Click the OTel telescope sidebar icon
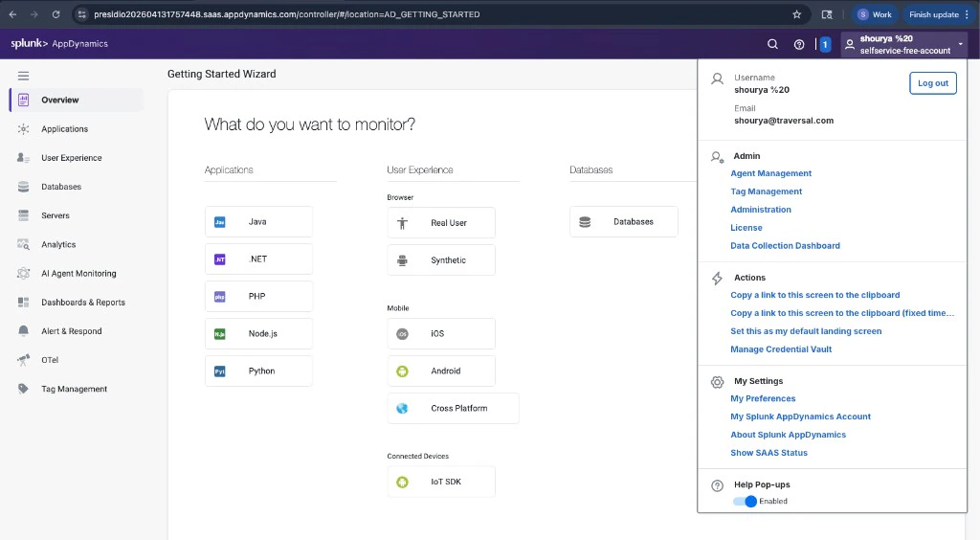Screen dimensions: 980x540 pos(23,360)
